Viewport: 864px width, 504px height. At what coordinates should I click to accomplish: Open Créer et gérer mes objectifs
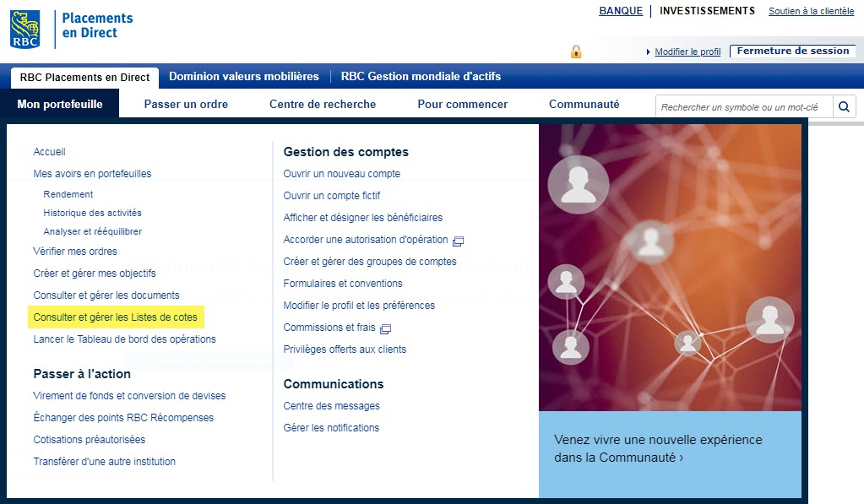point(95,274)
